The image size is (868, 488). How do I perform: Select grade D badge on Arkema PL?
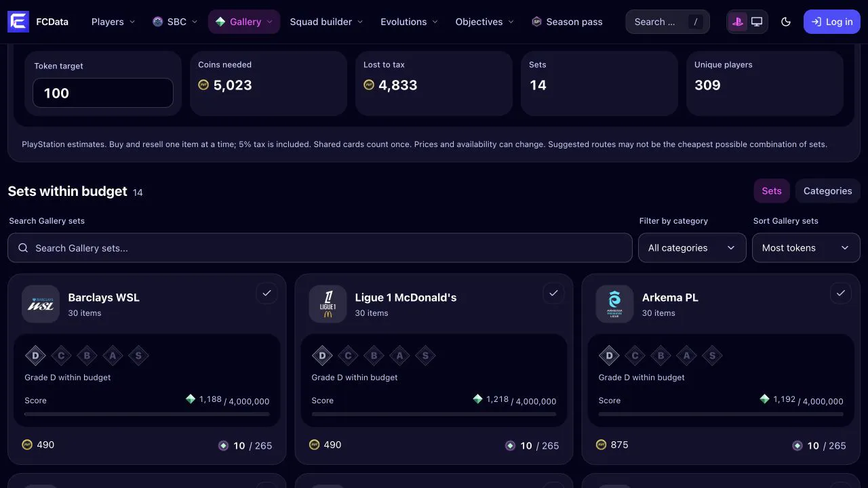609,355
